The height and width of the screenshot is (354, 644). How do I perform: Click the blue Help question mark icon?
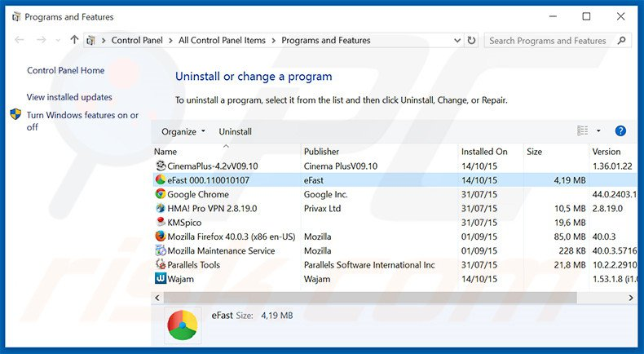click(x=620, y=131)
